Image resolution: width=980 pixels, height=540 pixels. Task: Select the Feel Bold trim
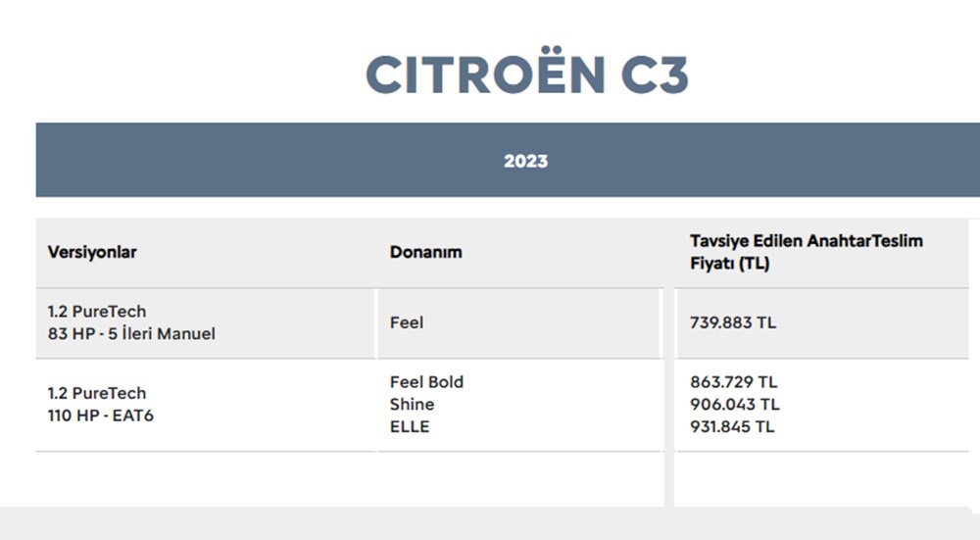426,382
